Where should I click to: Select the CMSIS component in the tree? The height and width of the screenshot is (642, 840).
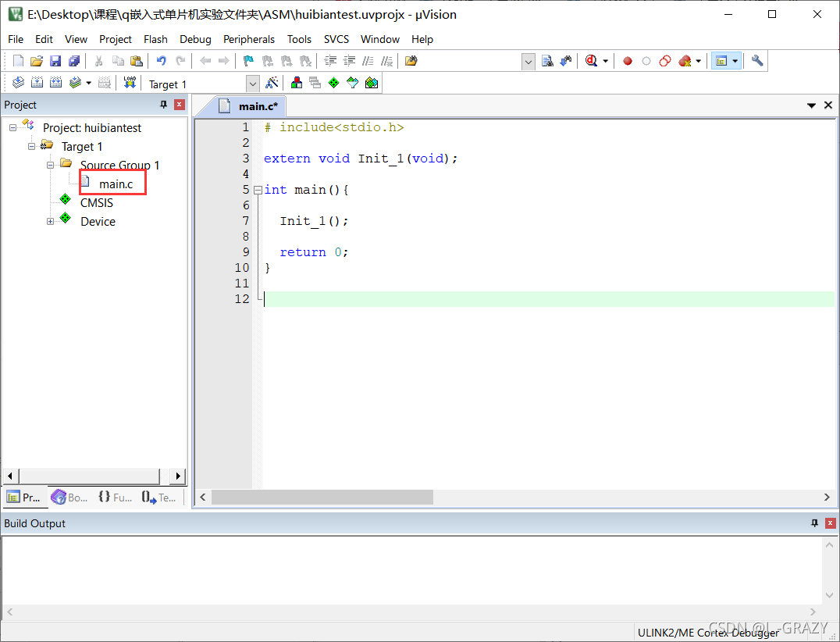[97, 202]
